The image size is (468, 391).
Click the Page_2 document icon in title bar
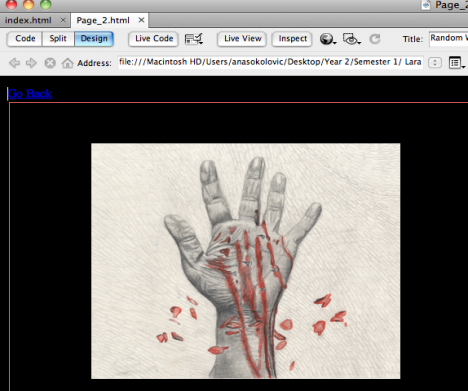[x=426, y=5]
